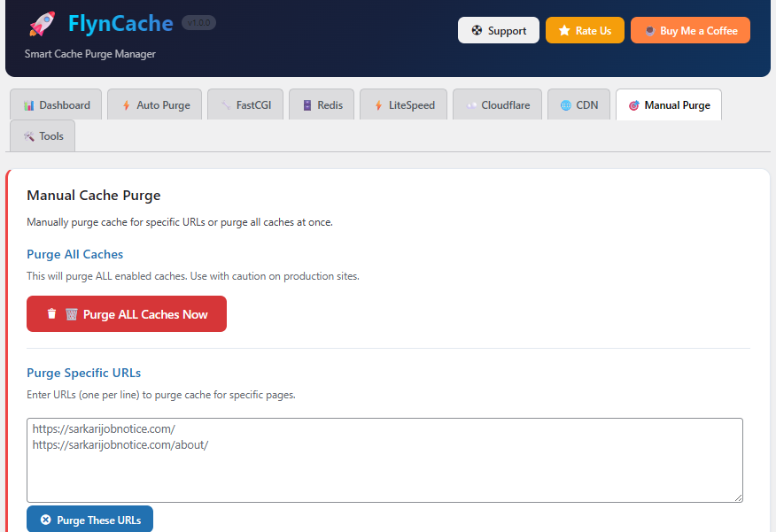Click the Manual Purge target icon
The image size is (776, 532).
click(634, 105)
